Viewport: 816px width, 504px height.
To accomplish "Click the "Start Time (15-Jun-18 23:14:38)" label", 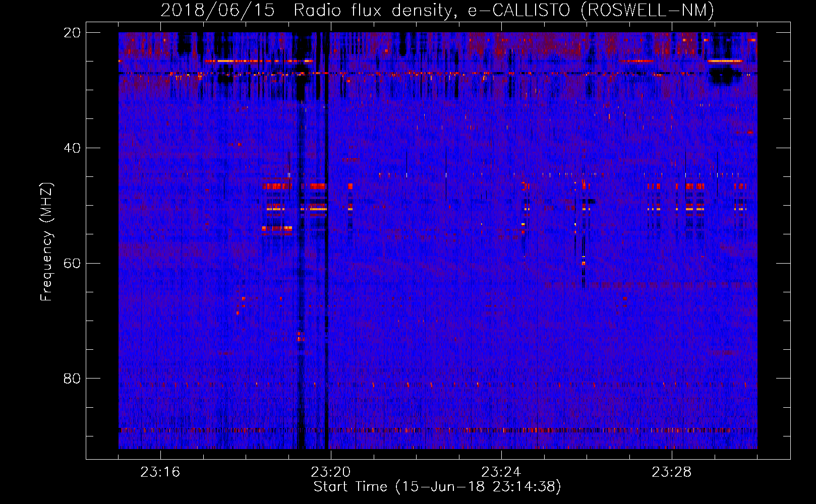I will coord(437,487).
